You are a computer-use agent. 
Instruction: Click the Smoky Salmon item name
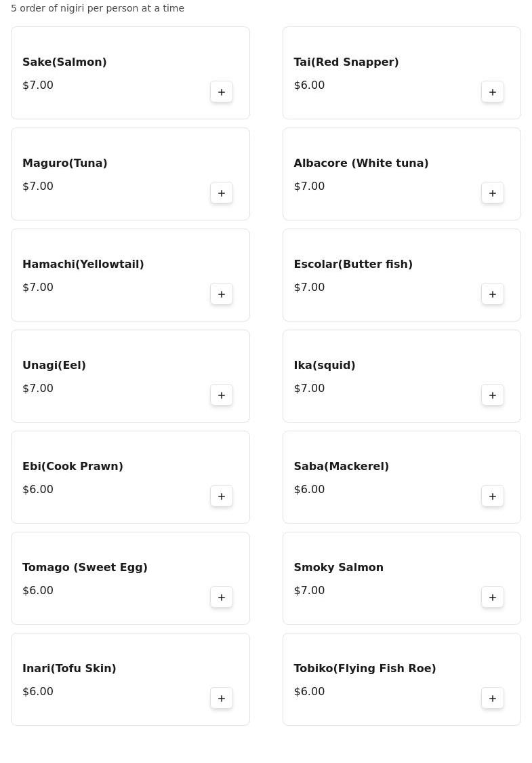point(338,568)
